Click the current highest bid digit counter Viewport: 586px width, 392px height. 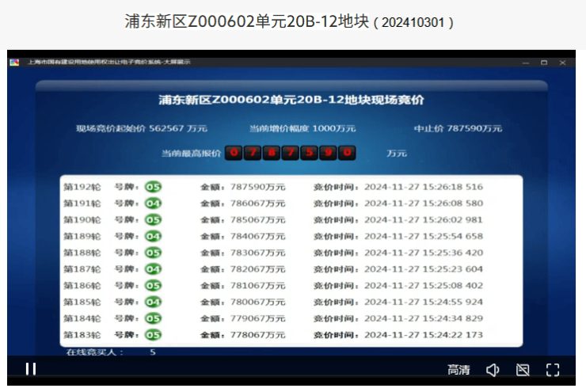(290, 153)
